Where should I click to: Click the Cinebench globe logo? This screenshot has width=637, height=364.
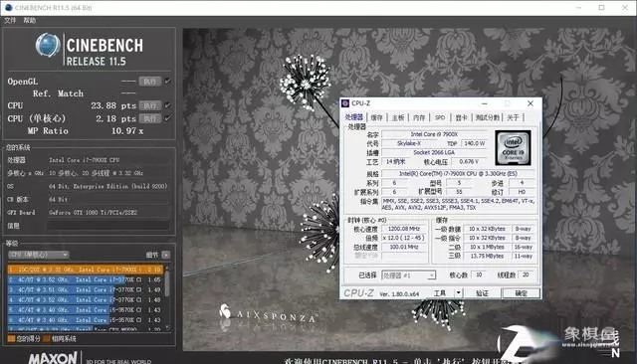(x=48, y=46)
